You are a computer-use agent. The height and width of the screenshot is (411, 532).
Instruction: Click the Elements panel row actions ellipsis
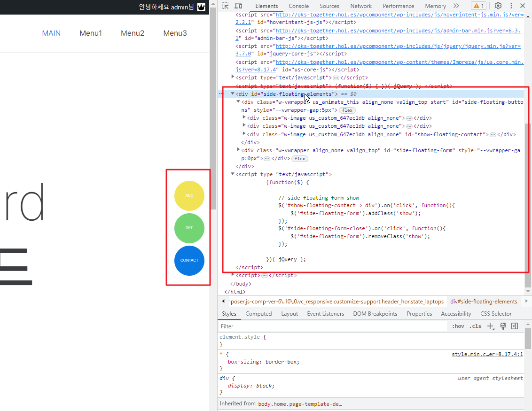click(220, 93)
